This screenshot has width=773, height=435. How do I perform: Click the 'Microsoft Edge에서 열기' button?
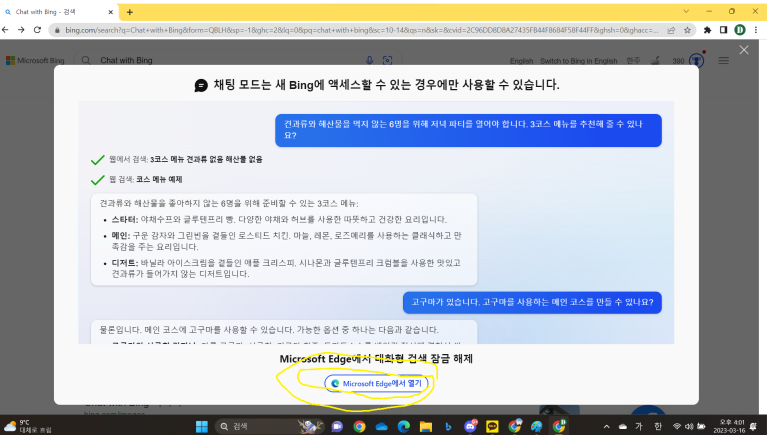click(x=377, y=383)
